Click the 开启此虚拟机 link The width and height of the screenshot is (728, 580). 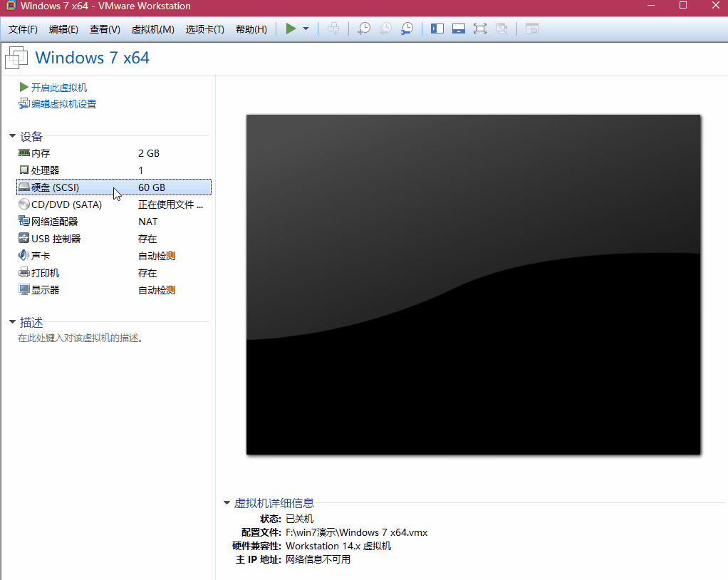(59, 88)
